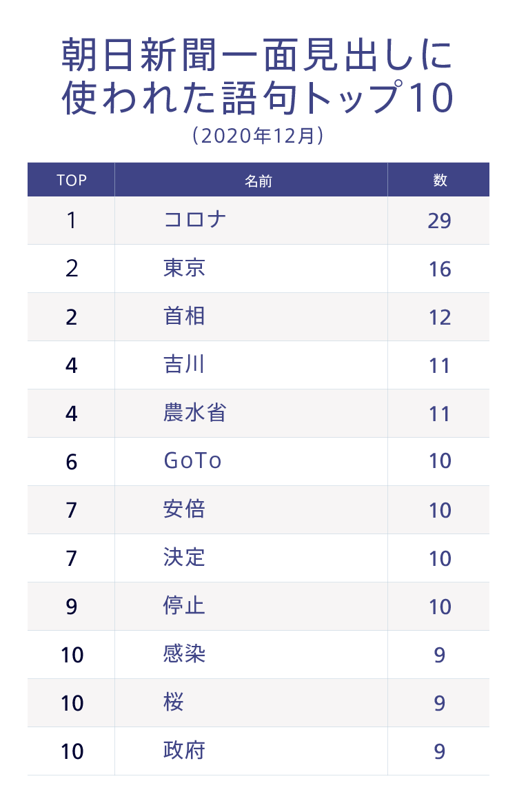Click the count 12 for 首相

440,317
